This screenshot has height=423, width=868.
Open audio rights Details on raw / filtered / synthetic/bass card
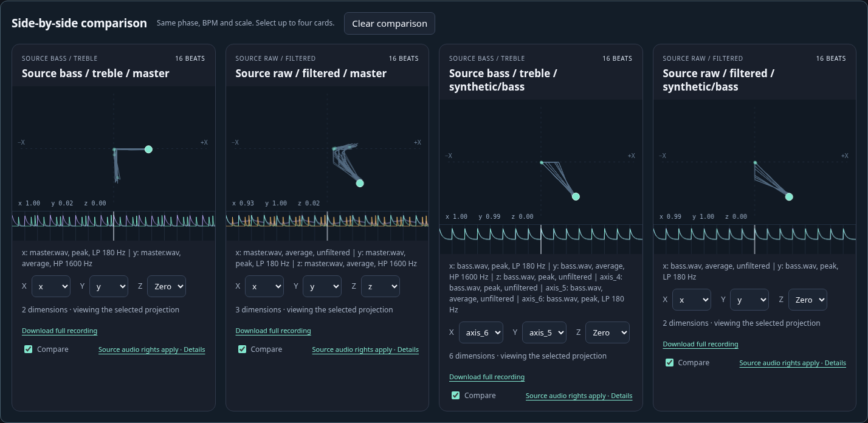(x=793, y=363)
